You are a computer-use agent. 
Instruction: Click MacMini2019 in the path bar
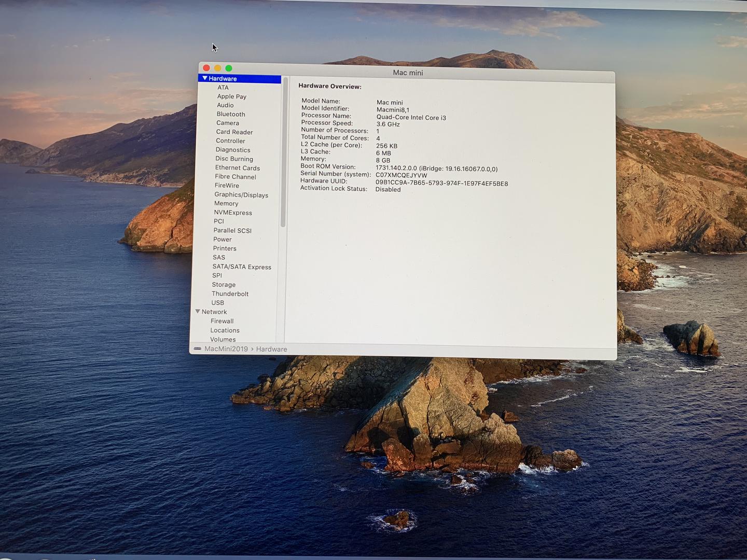[226, 349]
